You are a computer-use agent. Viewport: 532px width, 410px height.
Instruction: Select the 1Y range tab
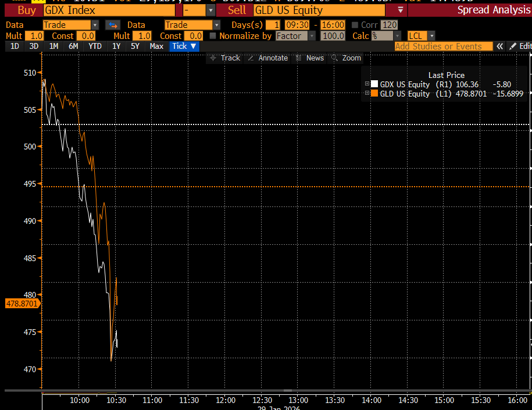coord(116,46)
